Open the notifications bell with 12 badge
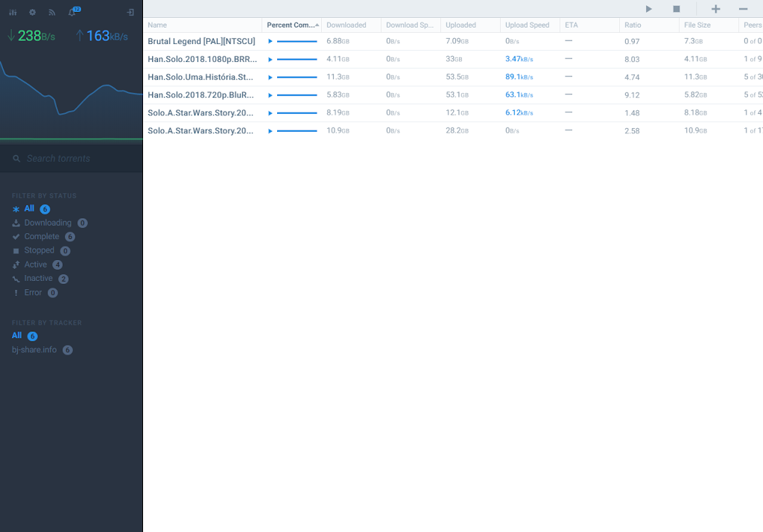This screenshot has width=763, height=532. tap(72, 13)
